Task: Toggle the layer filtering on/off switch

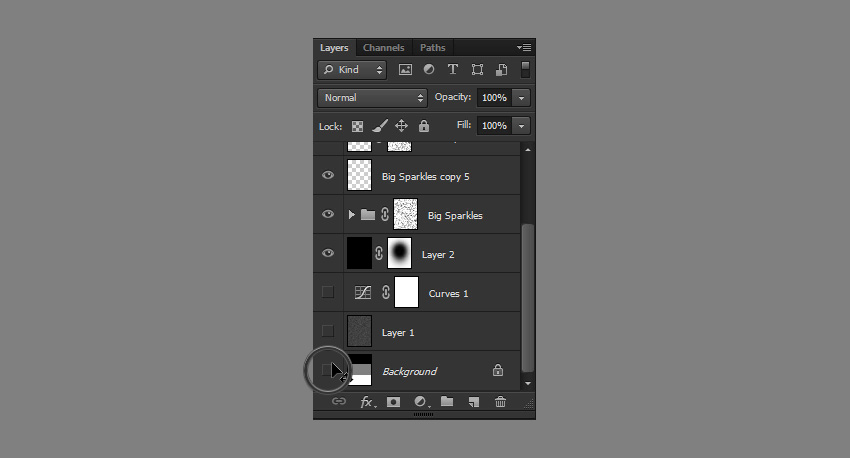Action: tap(525, 69)
